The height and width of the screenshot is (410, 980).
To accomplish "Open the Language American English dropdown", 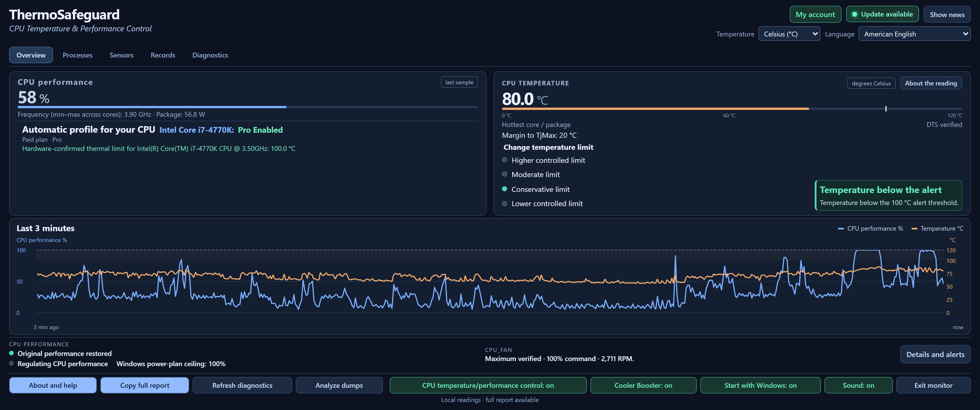I will point(914,34).
